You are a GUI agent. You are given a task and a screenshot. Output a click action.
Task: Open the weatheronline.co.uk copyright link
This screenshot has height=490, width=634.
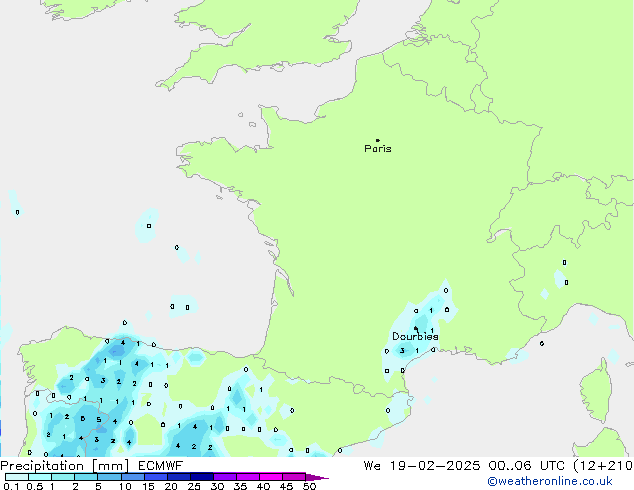549,481
